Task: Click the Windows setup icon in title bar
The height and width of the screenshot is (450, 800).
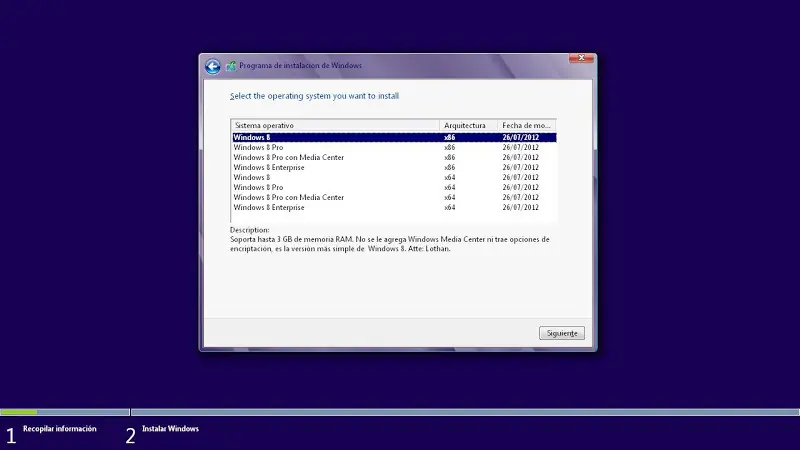Action: tap(231, 66)
